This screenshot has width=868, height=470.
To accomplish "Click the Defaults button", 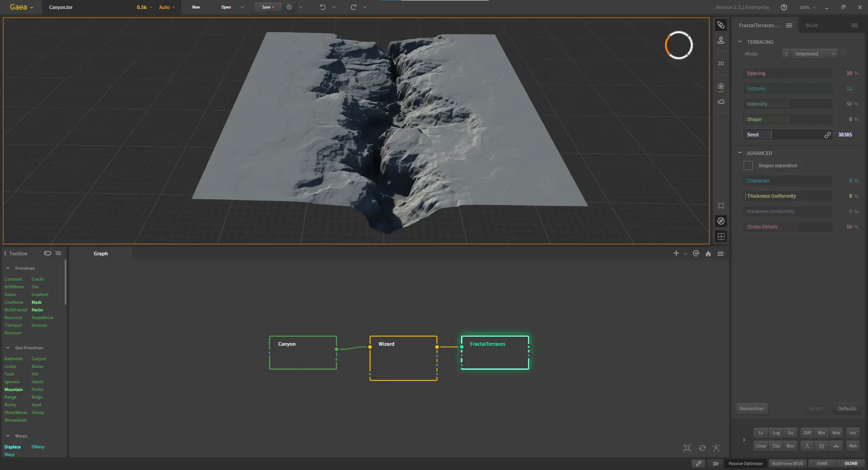I will pos(847,409).
